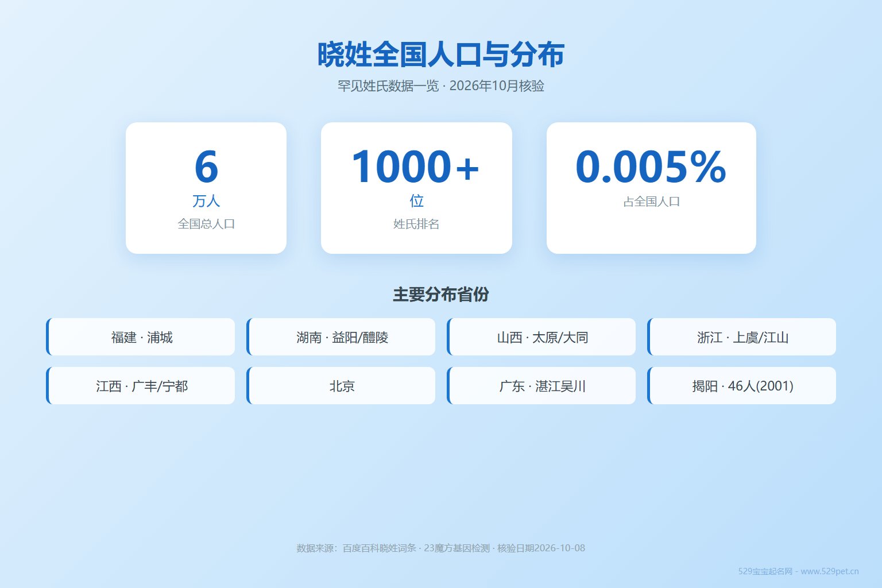882x588 pixels.
Task: Select the 江西 · 广丰/宁都 tile
Action: 141,386
